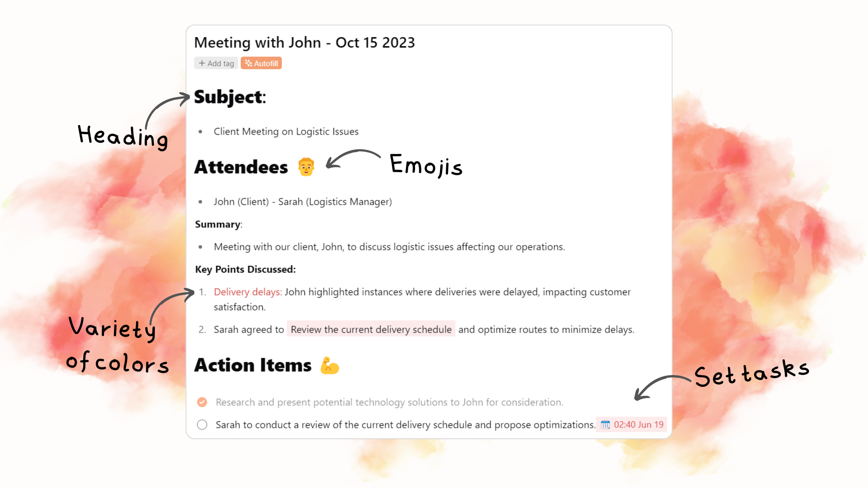Toggle the completed Research task checkbox
The height and width of the screenshot is (488, 868).
[x=202, y=402]
